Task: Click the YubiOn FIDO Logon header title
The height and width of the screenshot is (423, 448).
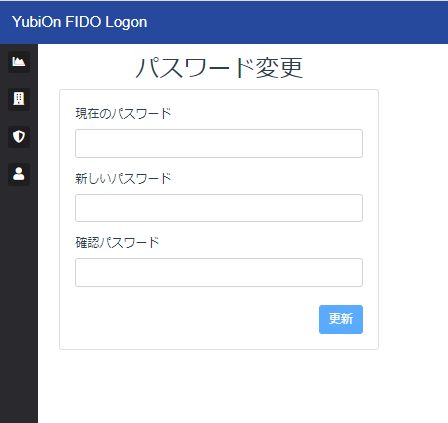Action: (x=79, y=22)
